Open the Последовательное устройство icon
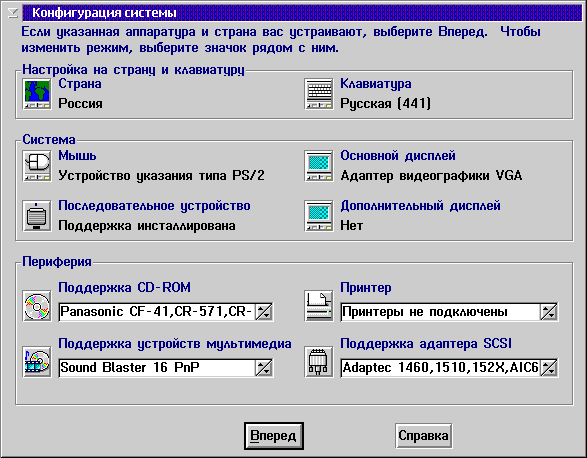This screenshot has height=458, width=587. point(37,216)
